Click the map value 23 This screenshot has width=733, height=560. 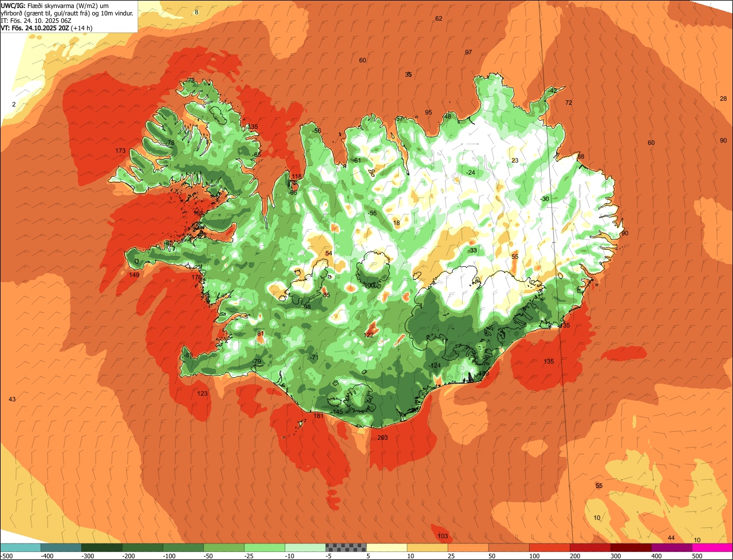(515, 161)
